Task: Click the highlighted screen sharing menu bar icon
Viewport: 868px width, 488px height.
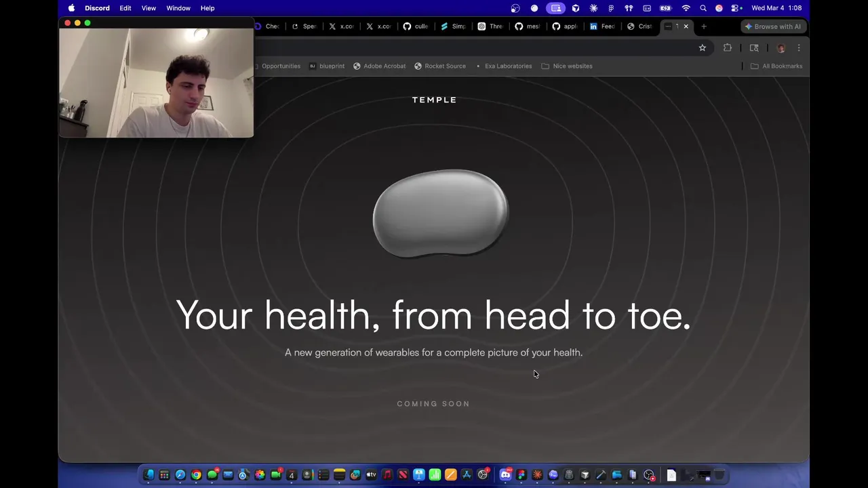Action: tap(555, 8)
